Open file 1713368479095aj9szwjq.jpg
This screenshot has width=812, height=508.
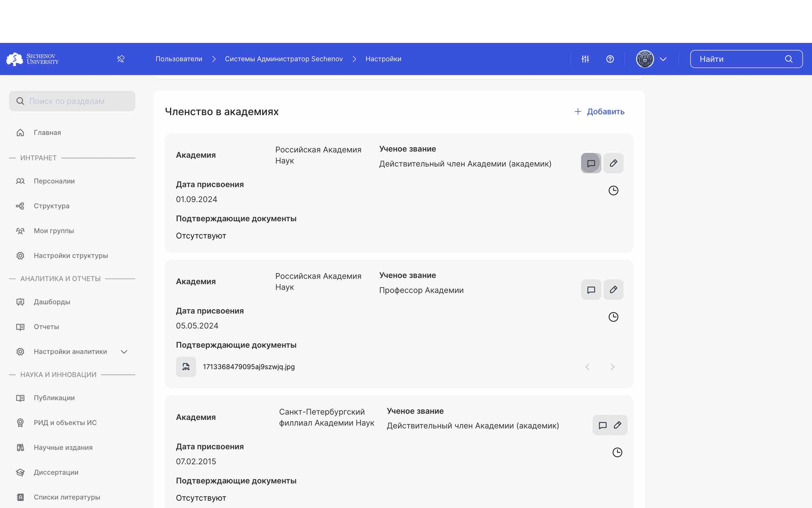249,367
